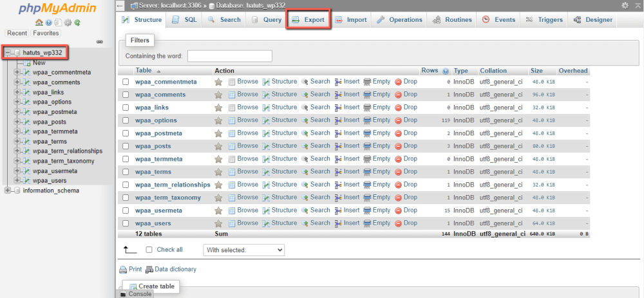The image size is (644, 298).
Task: Add wpaa_commentmeta to favorites with star icon
Action: 218,82
